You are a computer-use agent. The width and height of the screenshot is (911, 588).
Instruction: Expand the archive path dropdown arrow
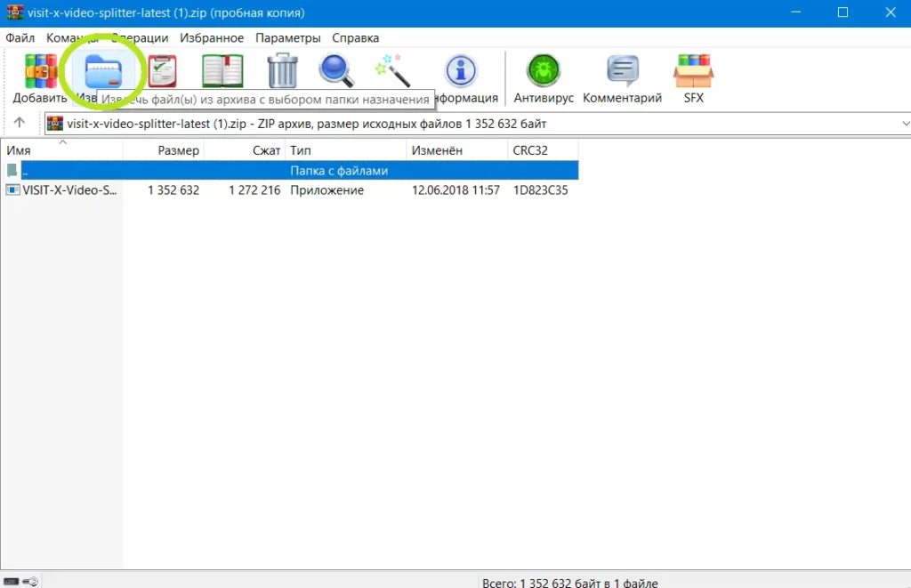point(905,124)
